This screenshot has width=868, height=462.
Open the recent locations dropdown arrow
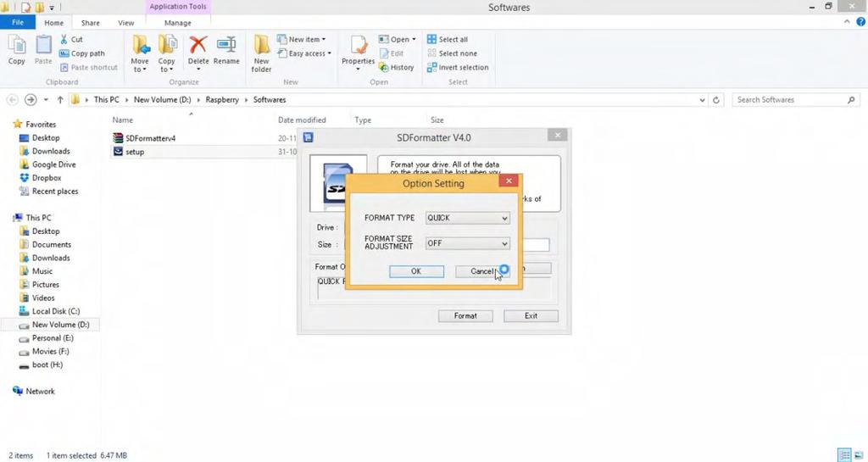point(46,100)
